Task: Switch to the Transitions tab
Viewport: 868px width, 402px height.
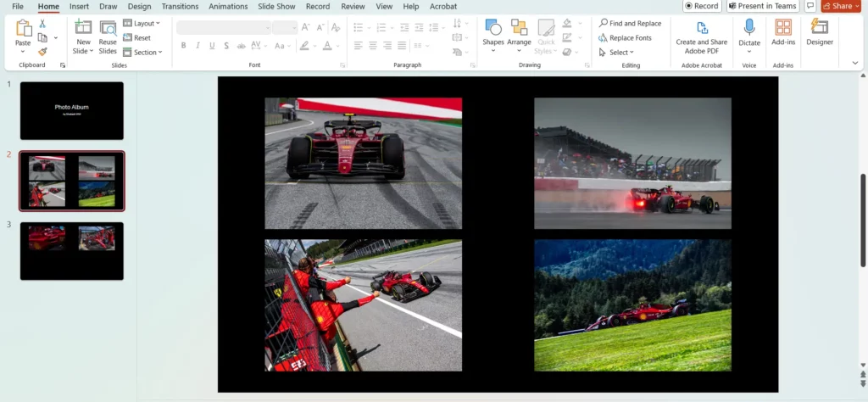Action: (x=180, y=6)
